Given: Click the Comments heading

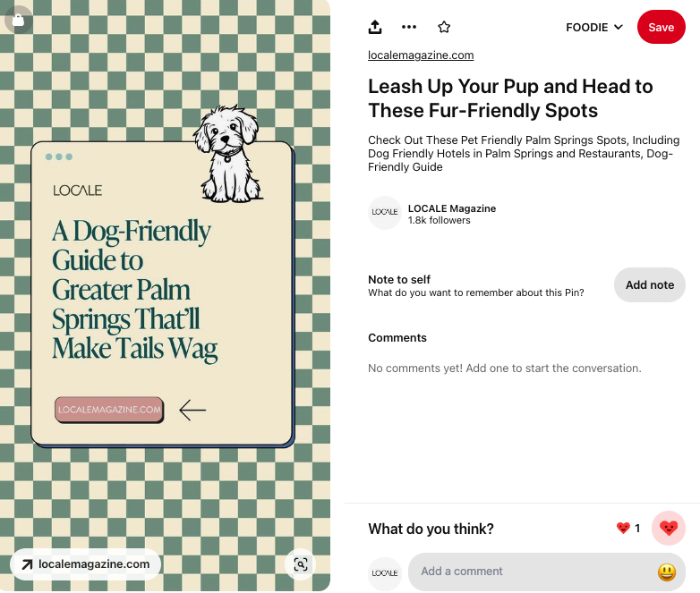Looking at the screenshot, I should [x=397, y=338].
